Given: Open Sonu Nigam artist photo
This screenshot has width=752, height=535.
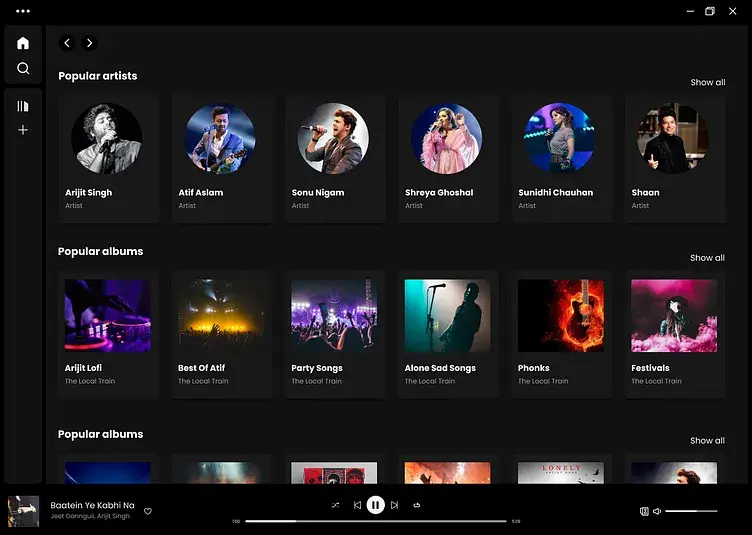Looking at the screenshot, I should 333,138.
